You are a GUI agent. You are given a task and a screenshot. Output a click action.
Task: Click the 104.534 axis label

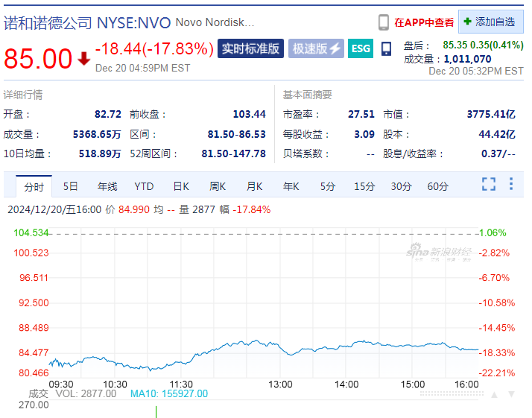coord(31,232)
